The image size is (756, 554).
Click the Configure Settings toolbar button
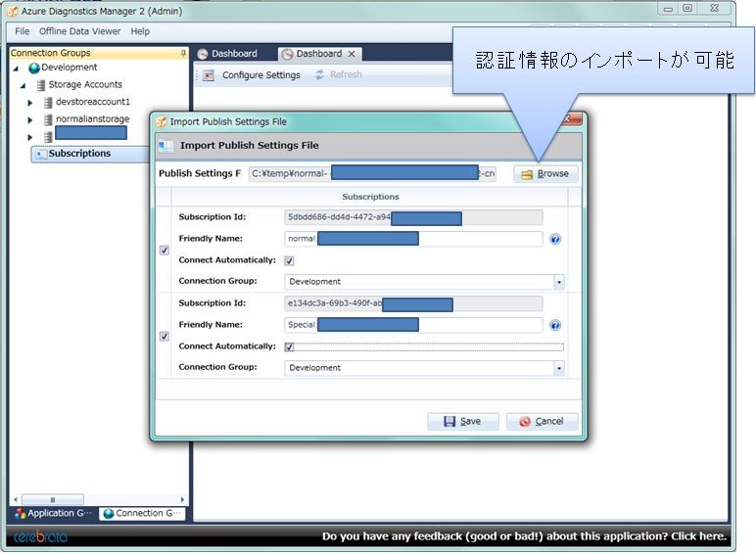coord(252,75)
